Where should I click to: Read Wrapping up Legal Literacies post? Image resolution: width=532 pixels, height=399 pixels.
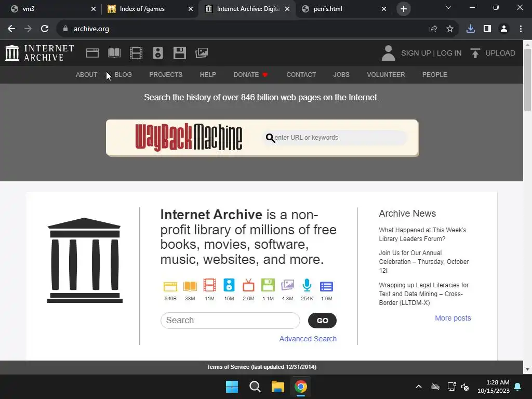tap(424, 294)
